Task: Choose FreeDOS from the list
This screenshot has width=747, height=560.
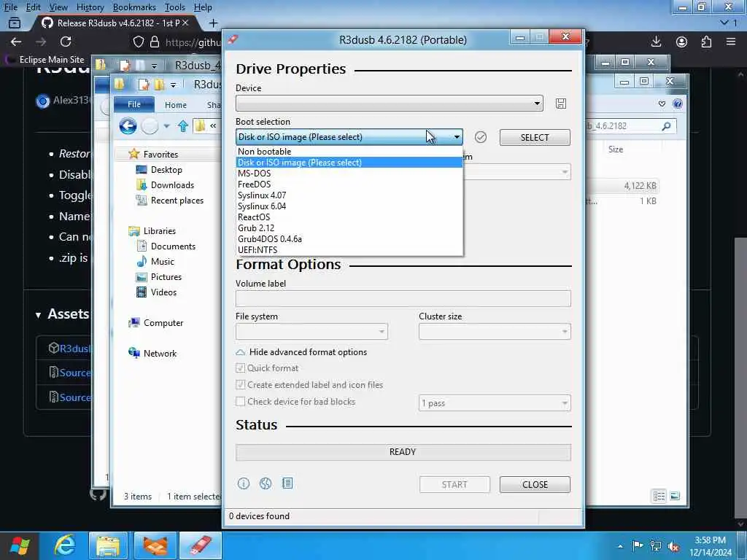Action: [349, 184]
